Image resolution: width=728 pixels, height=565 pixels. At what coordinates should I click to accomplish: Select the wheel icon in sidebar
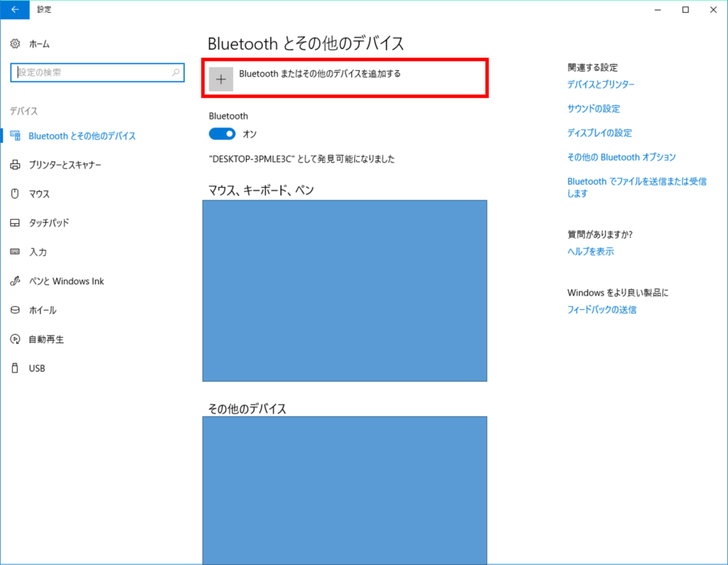15,310
